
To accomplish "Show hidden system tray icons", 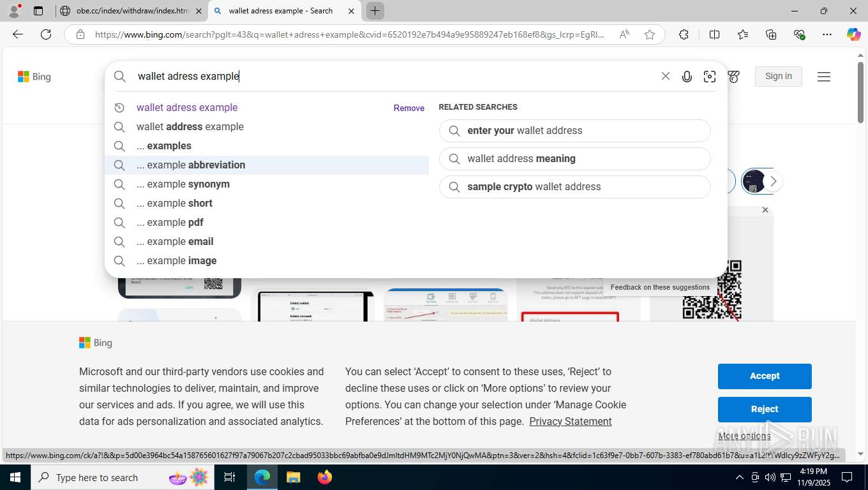I will tap(739, 477).
